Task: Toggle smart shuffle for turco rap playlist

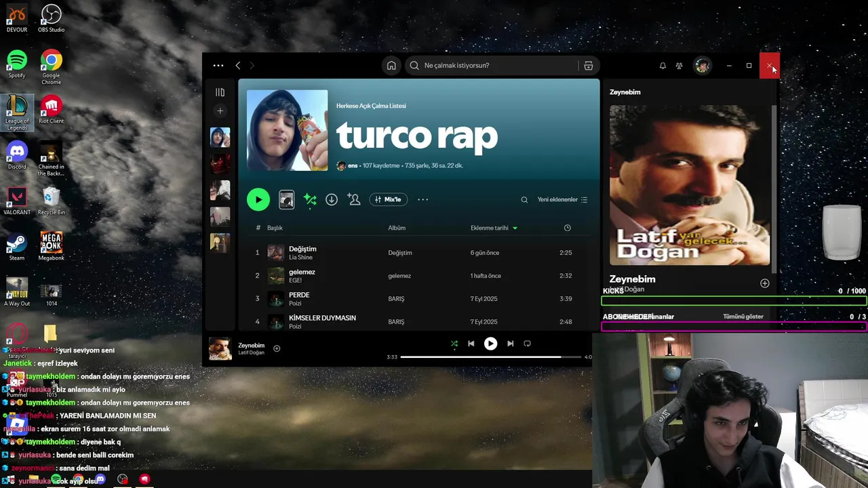Action: (x=310, y=199)
